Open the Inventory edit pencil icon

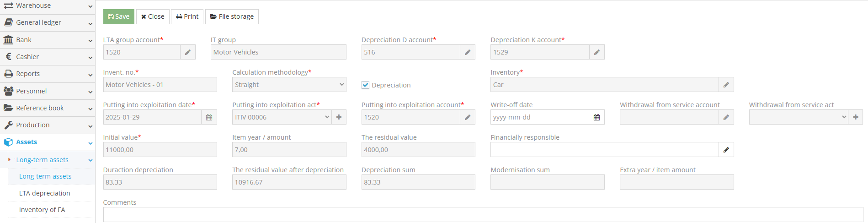(x=726, y=85)
